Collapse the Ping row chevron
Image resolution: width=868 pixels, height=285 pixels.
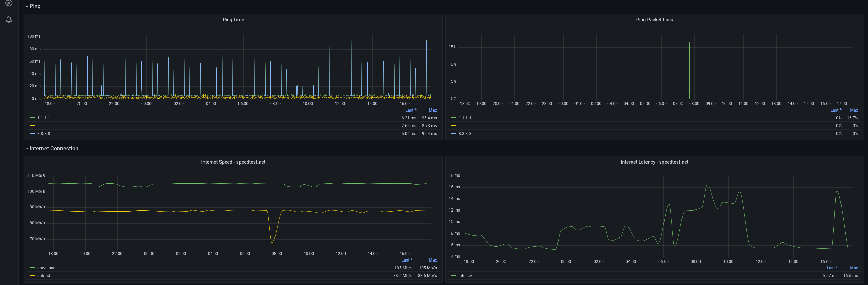coord(27,6)
